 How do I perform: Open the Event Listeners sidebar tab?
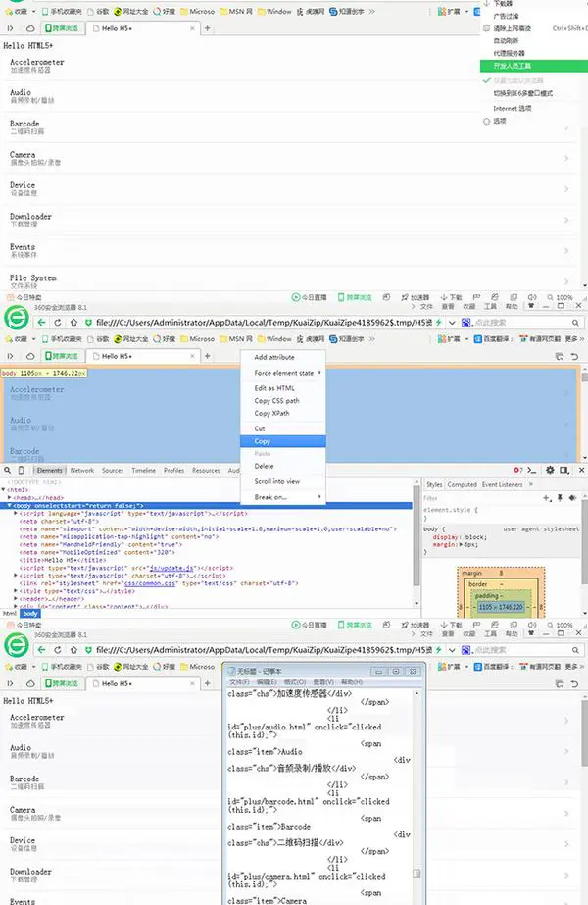(502, 484)
